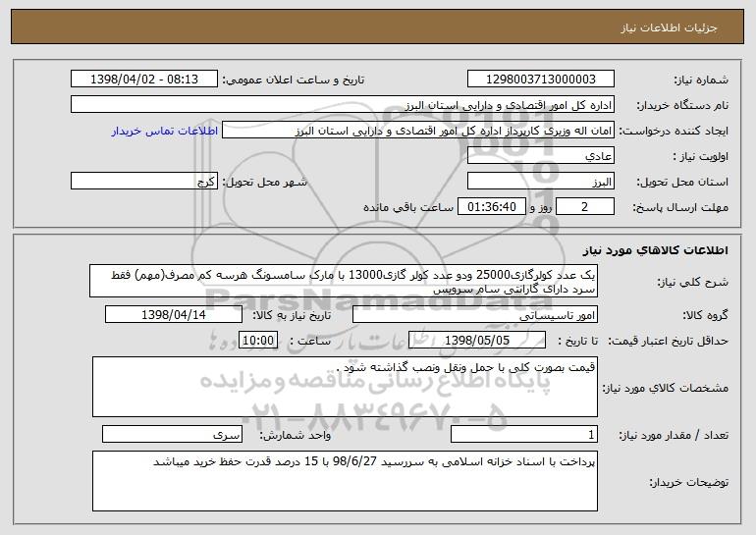Click the label استان محل تحویل
756x535 pixels.
[x=682, y=182]
